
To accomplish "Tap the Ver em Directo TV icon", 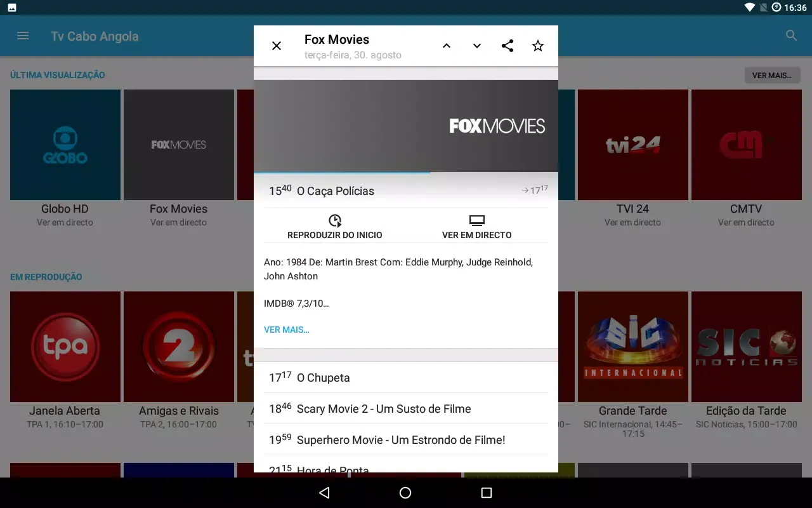I will pyautogui.click(x=477, y=221).
